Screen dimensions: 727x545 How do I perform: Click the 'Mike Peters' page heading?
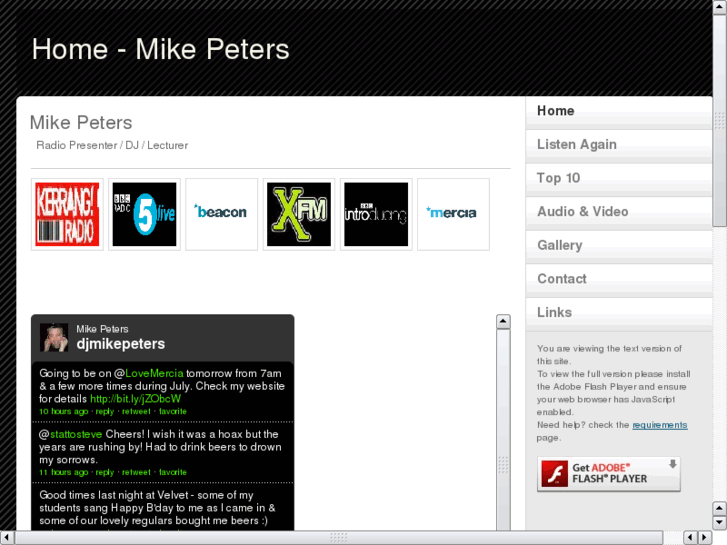coord(81,123)
